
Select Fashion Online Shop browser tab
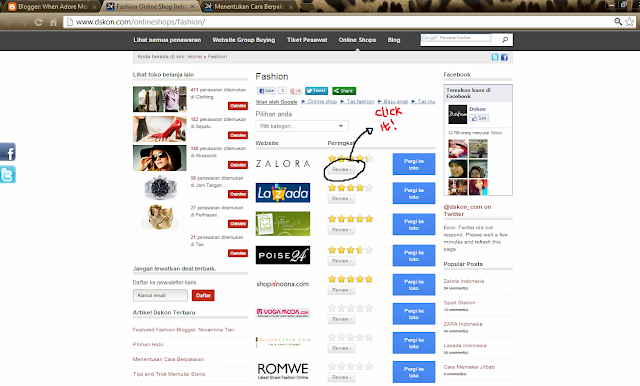click(150, 7)
